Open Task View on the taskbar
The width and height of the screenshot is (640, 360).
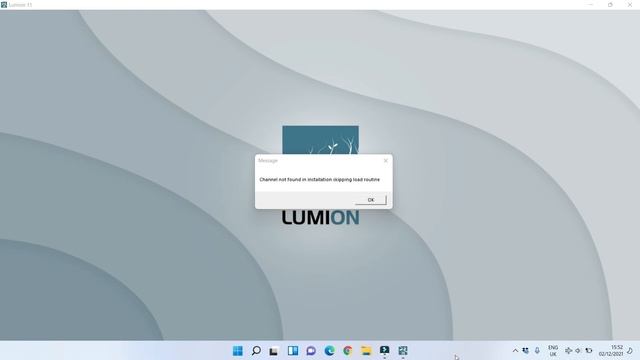click(274, 351)
